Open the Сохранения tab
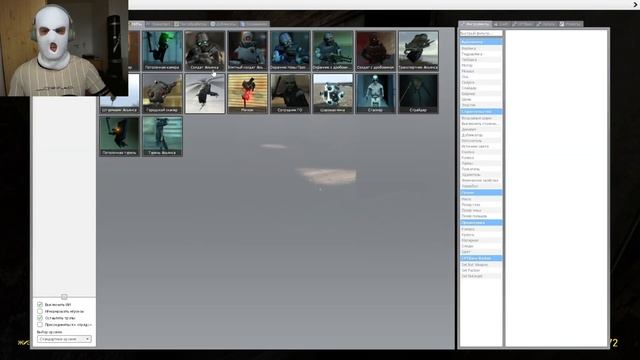This screenshot has width=640, height=360. (254, 24)
